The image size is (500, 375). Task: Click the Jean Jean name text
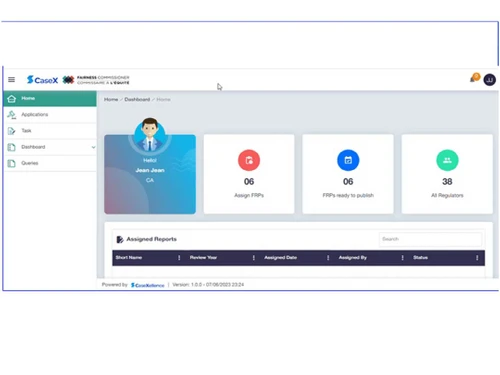(150, 170)
